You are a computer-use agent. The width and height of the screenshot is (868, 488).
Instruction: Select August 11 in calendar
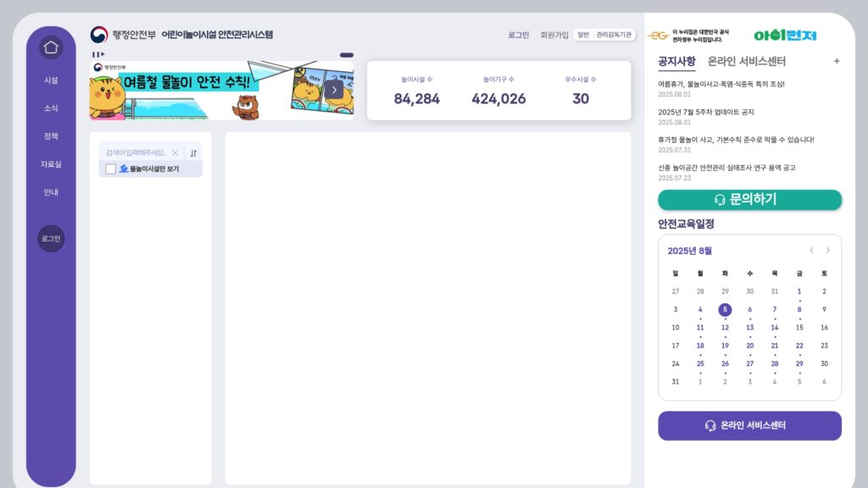(699, 328)
